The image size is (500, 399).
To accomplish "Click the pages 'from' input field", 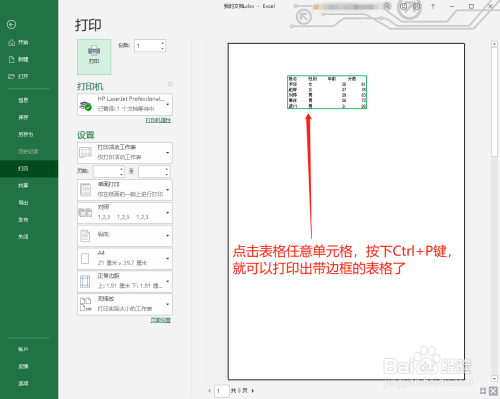I will point(106,171).
